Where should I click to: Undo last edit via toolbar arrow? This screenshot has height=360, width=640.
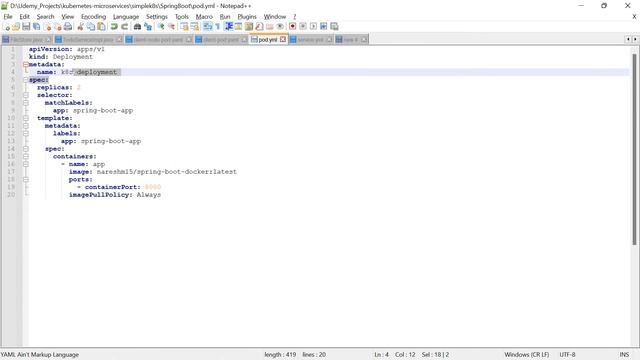pos(114,27)
